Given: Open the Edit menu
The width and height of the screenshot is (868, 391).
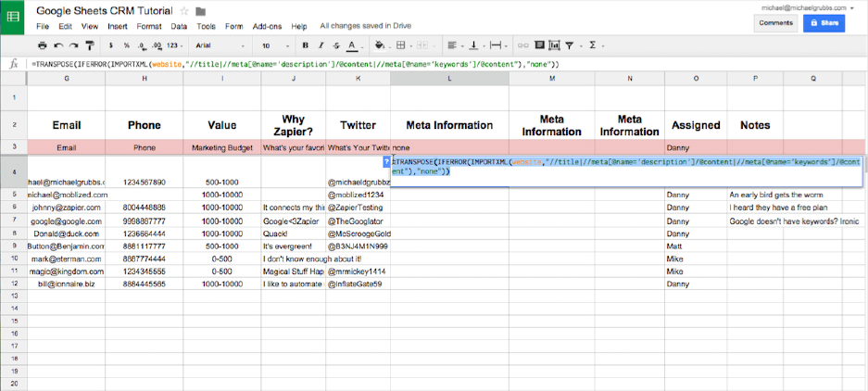Looking at the screenshot, I should pyautogui.click(x=66, y=26).
